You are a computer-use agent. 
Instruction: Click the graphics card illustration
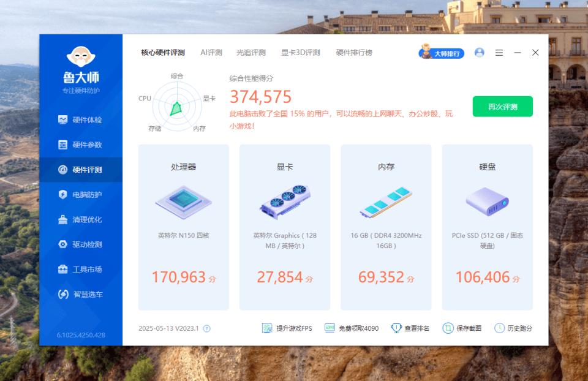click(285, 202)
